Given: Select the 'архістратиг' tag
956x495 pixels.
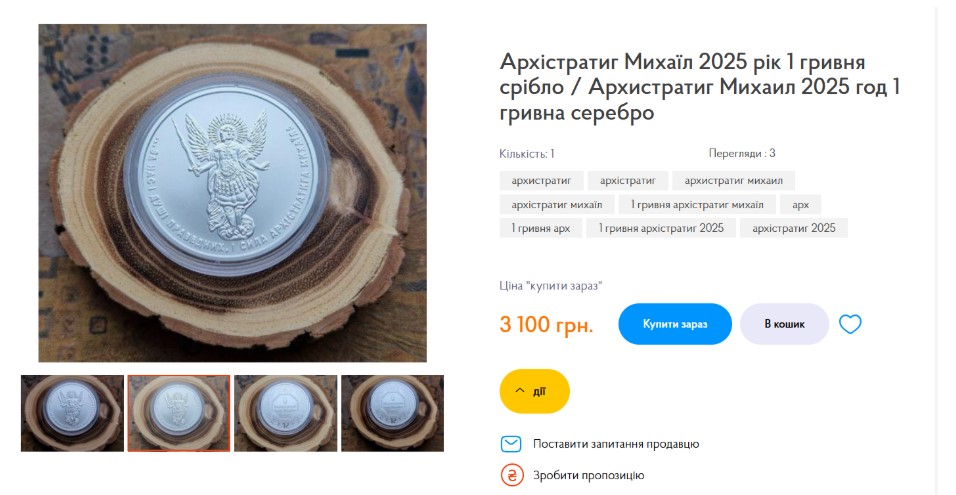Looking at the screenshot, I should pyautogui.click(x=628, y=180).
